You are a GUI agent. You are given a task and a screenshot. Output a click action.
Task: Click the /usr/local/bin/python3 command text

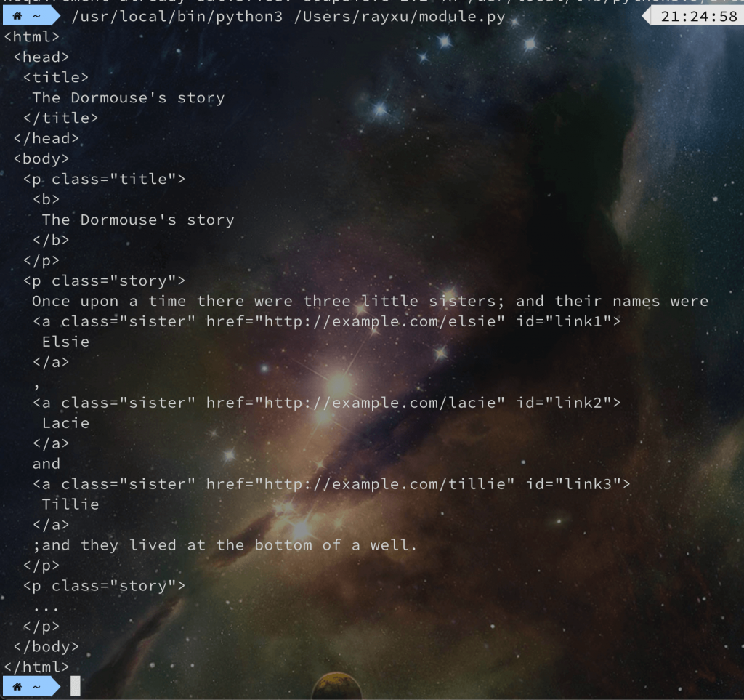point(177,17)
